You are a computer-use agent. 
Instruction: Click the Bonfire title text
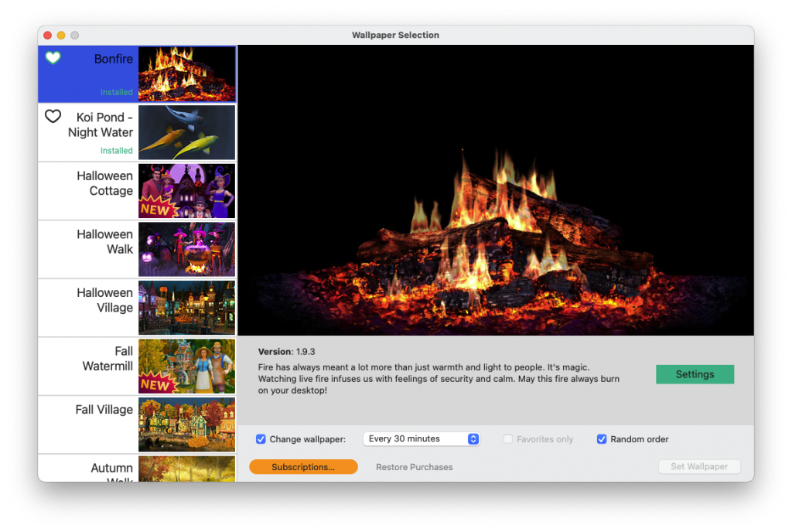(x=113, y=59)
